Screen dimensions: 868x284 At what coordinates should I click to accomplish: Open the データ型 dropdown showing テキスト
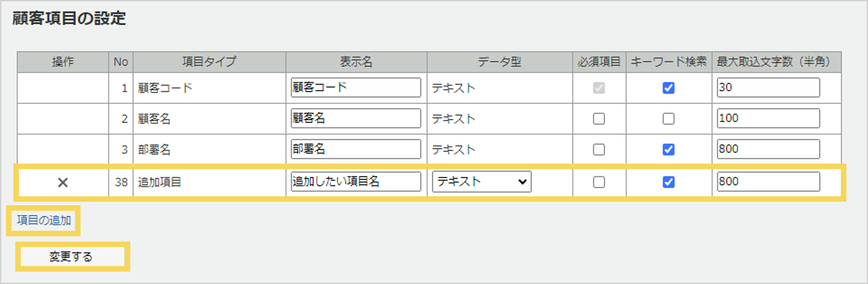pyautogui.click(x=481, y=182)
